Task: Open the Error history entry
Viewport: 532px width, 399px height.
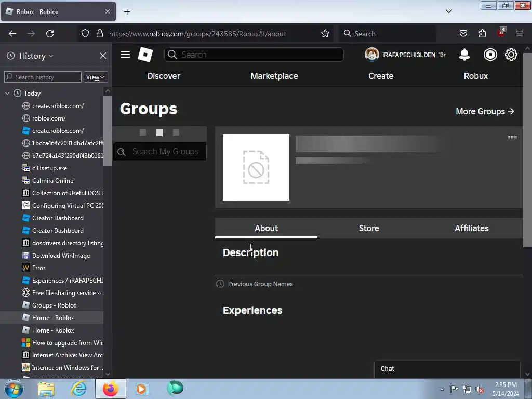Action: coord(38,268)
